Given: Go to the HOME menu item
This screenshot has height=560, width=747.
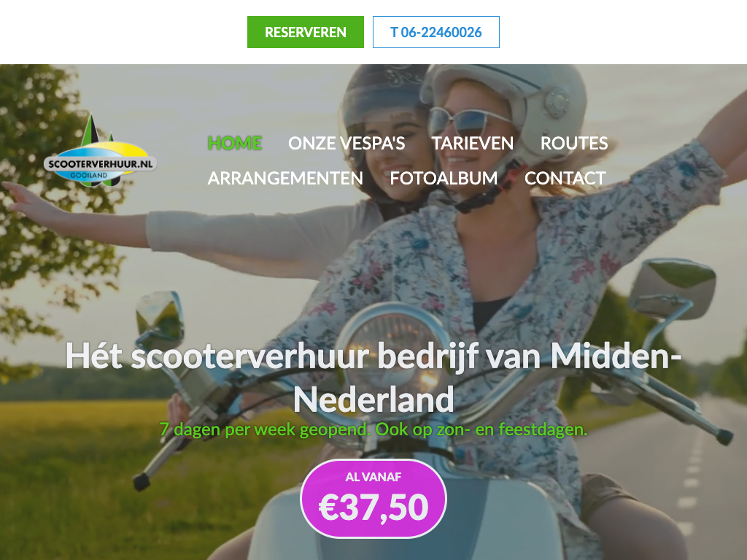Looking at the screenshot, I should 235,143.
